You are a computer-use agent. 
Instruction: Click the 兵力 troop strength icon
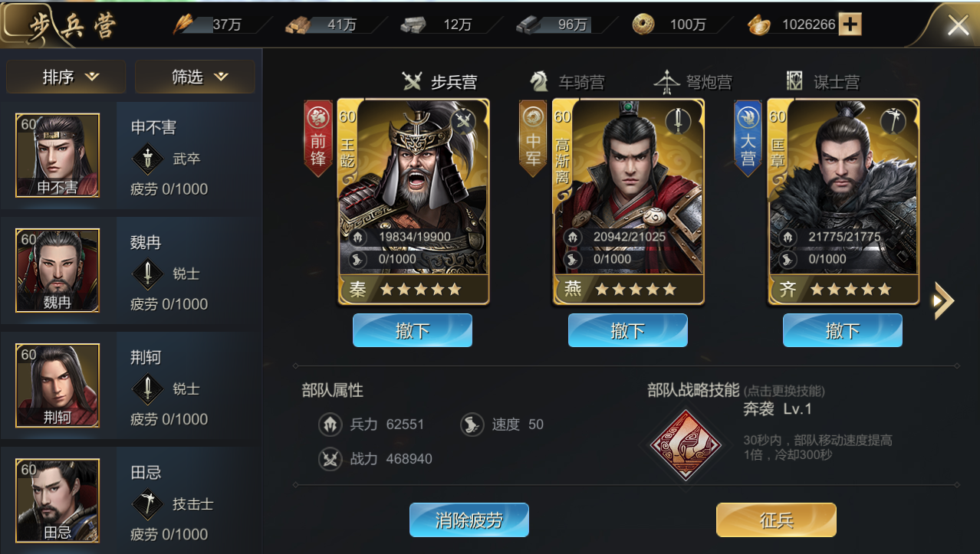coord(330,425)
